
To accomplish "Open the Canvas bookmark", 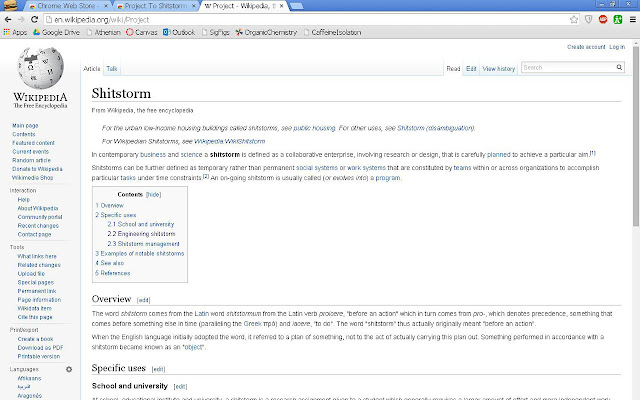I will click(x=142, y=32).
